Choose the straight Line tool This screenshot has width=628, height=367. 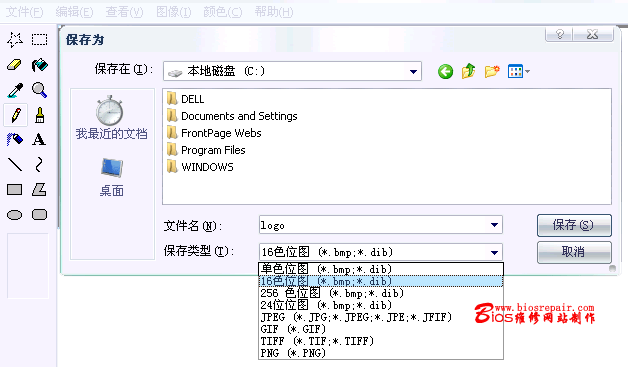point(15,164)
